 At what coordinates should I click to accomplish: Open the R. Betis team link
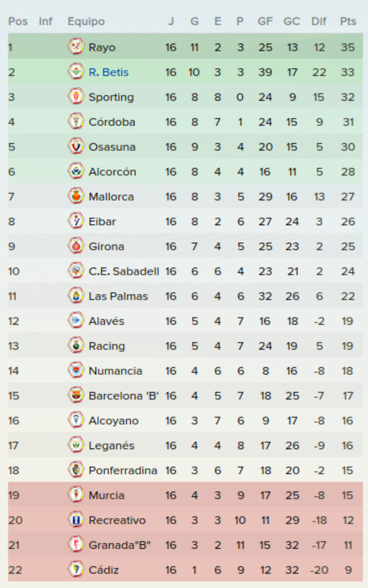(109, 72)
